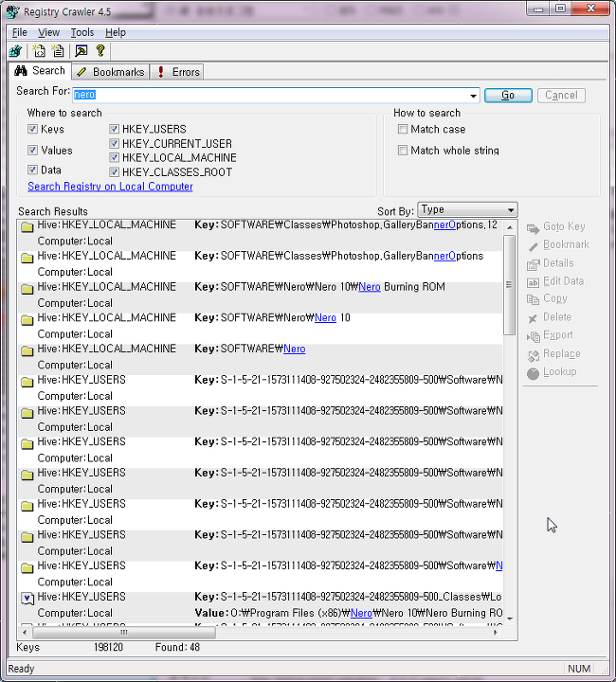The height and width of the screenshot is (682, 616).
Task: Toggle the Values checkbox
Action: click(x=32, y=150)
